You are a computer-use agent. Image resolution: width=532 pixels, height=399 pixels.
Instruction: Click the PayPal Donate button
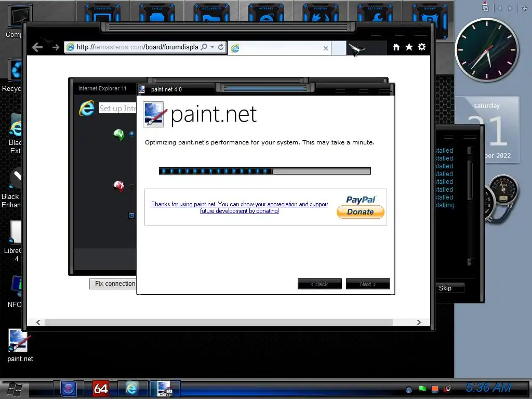coord(361,212)
